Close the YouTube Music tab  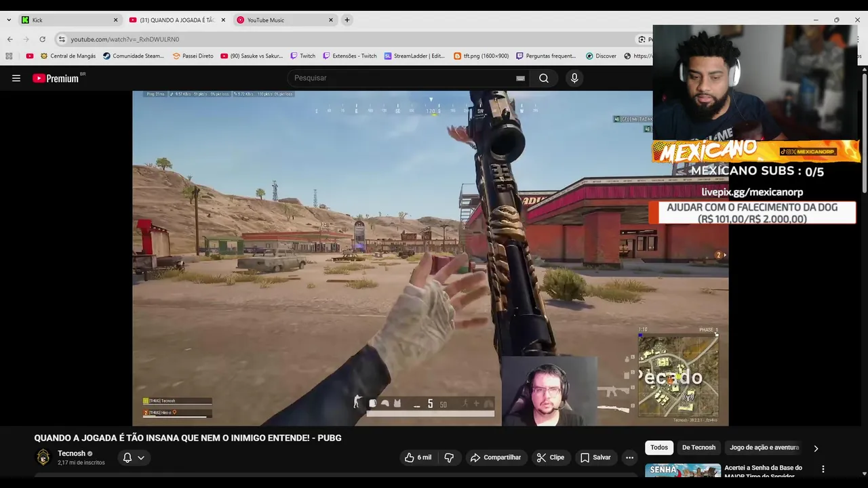click(x=331, y=20)
